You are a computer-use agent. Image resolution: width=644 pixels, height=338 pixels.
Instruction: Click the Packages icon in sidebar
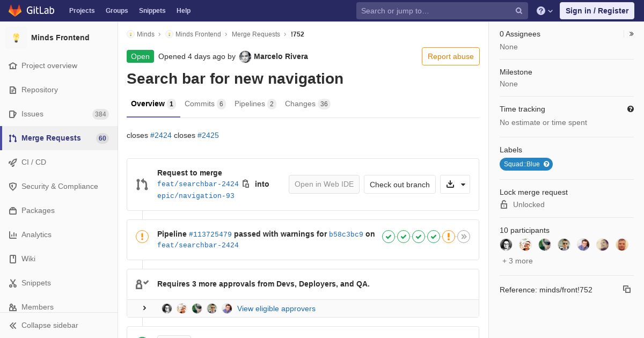coord(13,210)
